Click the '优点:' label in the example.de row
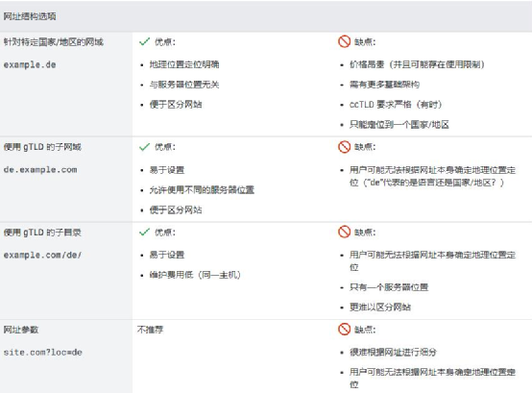Image resolution: width=532 pixels, height=393 pixels. click(x=165, y=42)
